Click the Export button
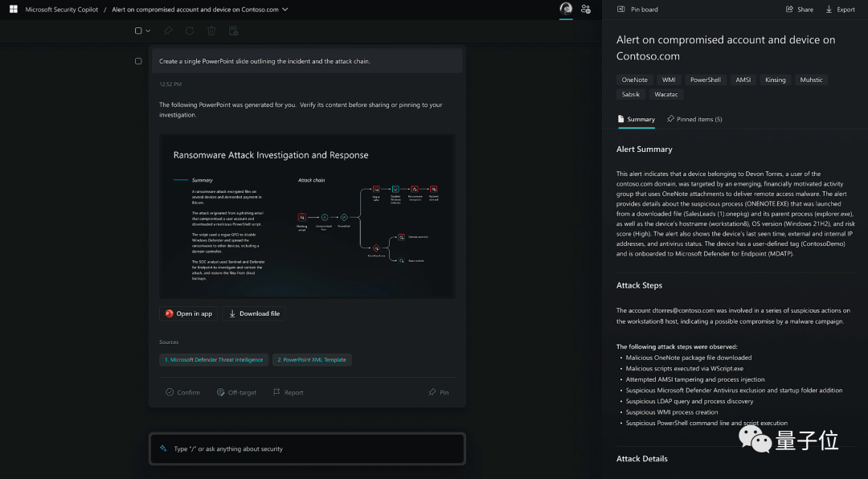Screen dimensions: 868x479 coord(841,10)
